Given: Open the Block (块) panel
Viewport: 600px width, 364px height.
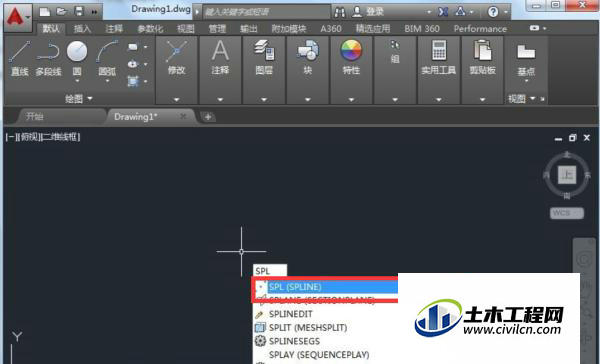Looking at the screenshot, I should 308,57.
